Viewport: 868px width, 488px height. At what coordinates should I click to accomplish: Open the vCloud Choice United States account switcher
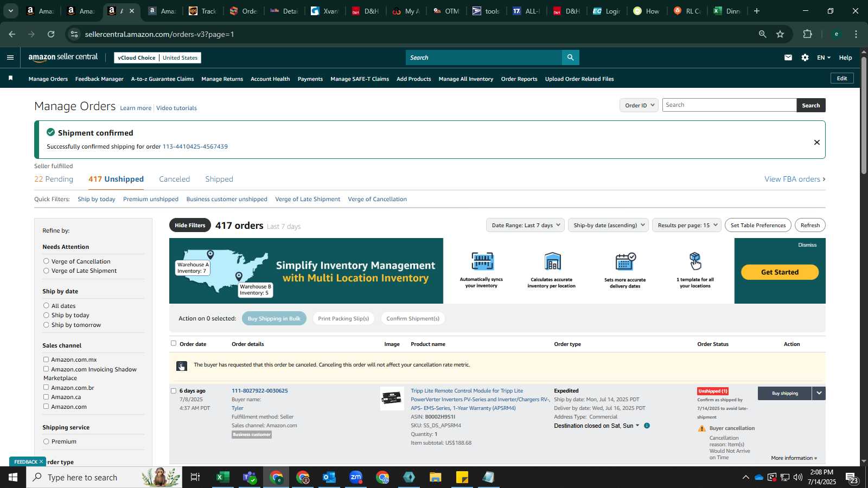click(158, 57)
